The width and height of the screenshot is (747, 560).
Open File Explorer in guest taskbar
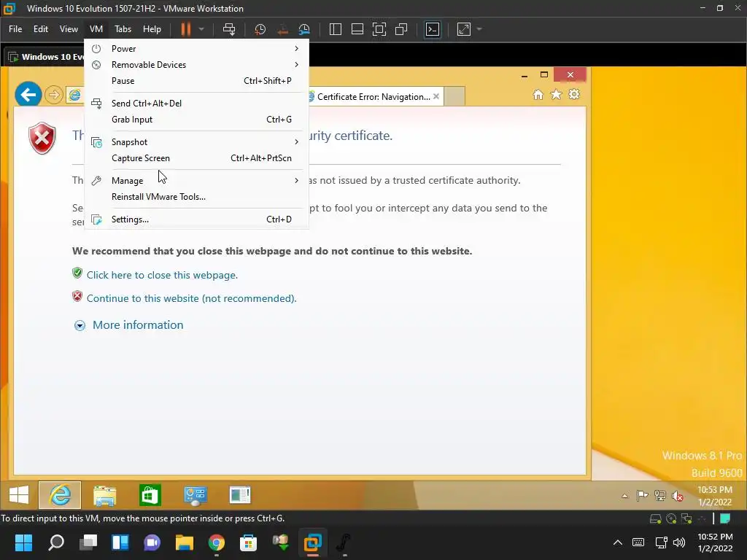point(105,495)
